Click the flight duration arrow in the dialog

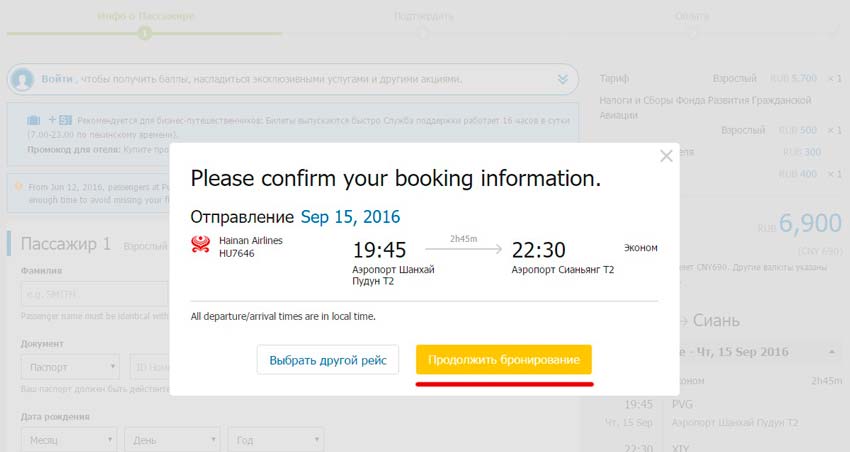(462, 249)
